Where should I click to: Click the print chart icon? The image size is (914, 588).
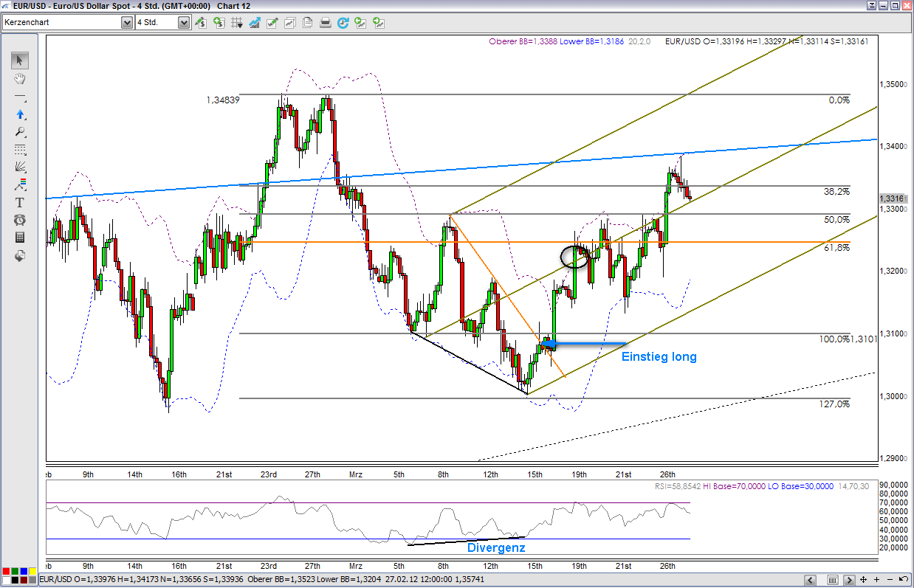pyautogui.click(x=326, y=23)
